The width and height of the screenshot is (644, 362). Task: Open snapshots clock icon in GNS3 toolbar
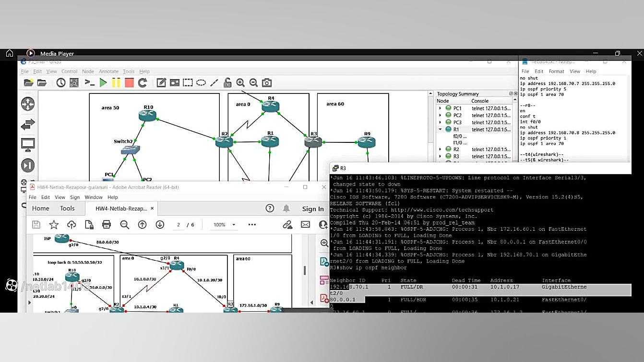pos(61,82)
